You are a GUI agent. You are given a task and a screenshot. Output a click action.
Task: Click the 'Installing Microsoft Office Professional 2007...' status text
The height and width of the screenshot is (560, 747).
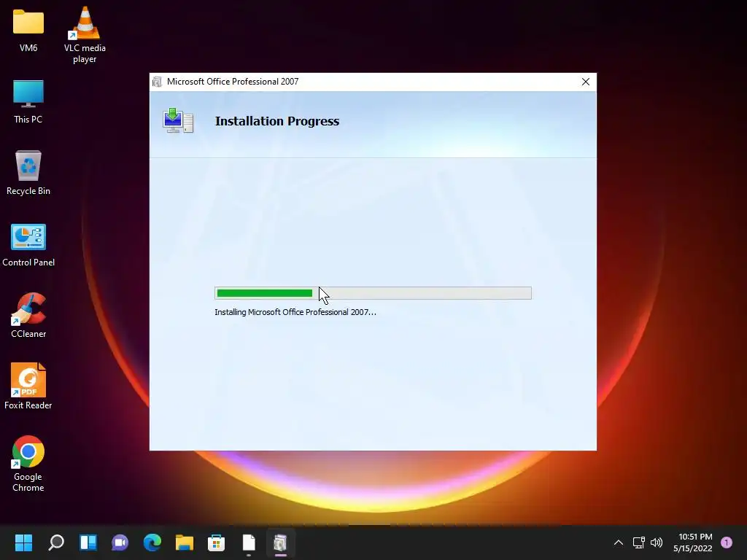[295, 312]
